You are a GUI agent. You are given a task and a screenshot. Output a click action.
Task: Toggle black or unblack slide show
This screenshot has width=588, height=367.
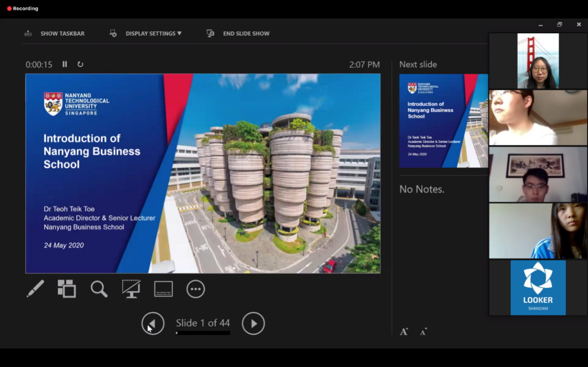(x=131, y=289)
